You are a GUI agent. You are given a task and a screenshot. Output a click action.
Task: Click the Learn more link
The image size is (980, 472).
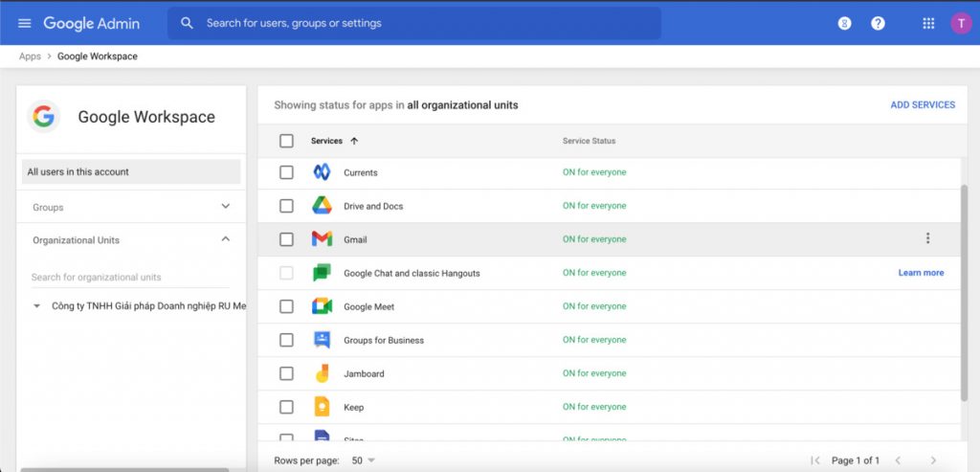pyautogui.click(x=922, y=273)
